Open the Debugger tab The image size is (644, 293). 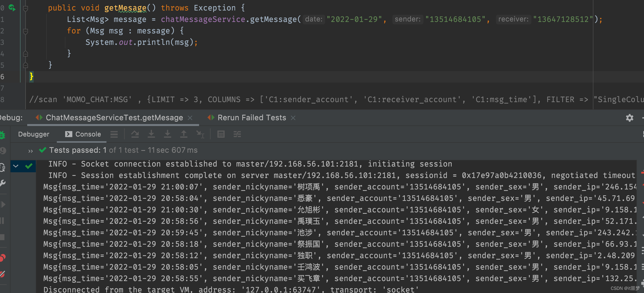(x=34, y=134)
